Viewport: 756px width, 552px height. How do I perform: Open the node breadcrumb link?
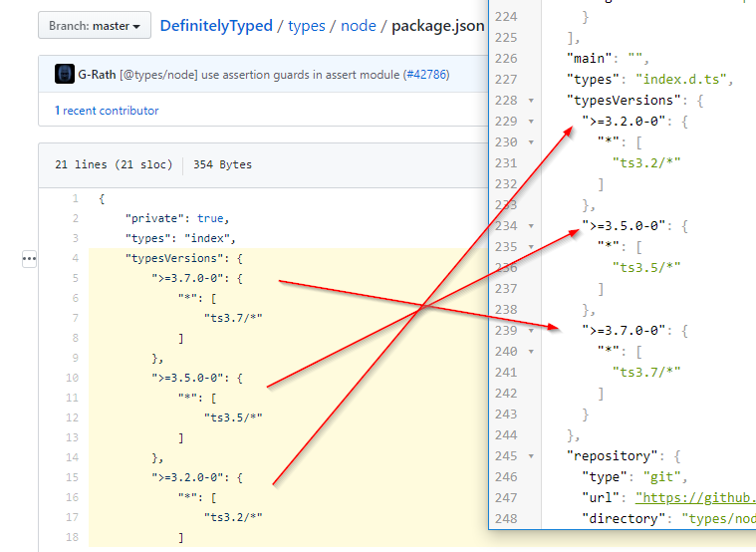359,26
